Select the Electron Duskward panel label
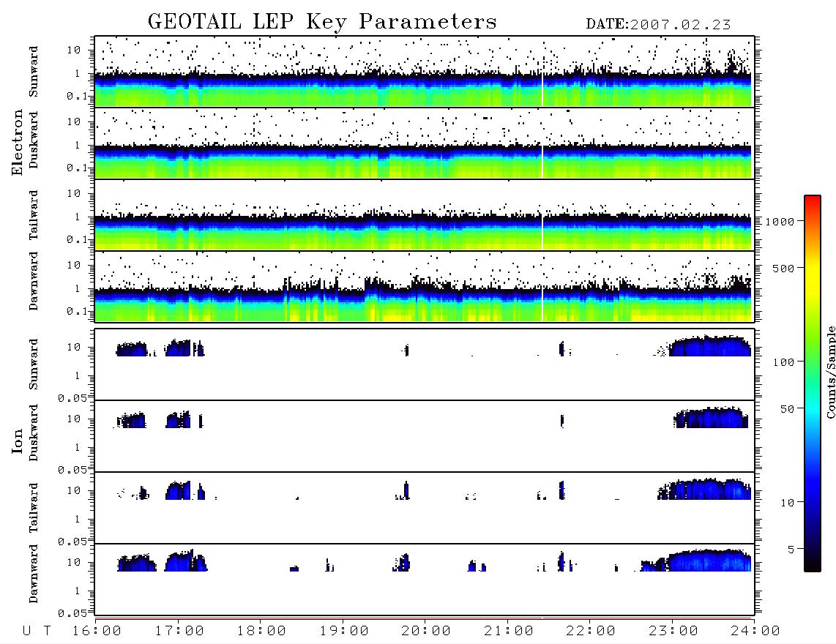Viewport: 836px width, 644px height. coord(34,140)
